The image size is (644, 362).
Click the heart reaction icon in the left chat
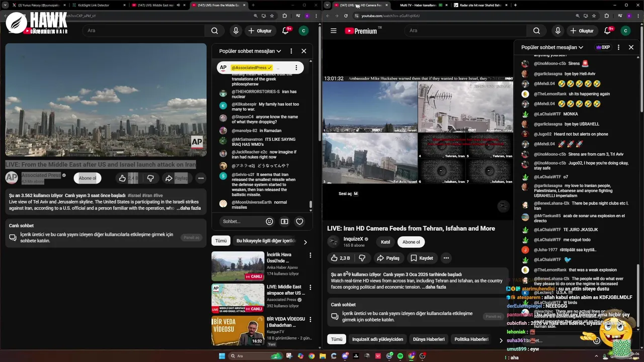point(299,221)
